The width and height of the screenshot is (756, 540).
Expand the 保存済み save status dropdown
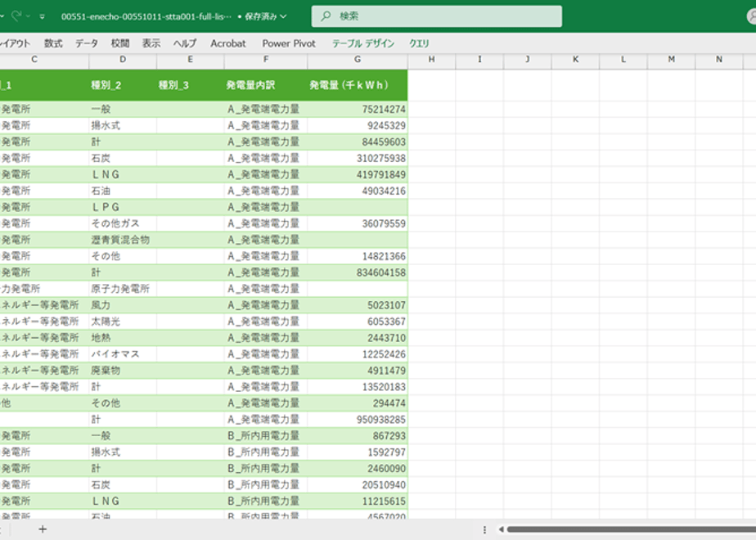tap(283, 16)
